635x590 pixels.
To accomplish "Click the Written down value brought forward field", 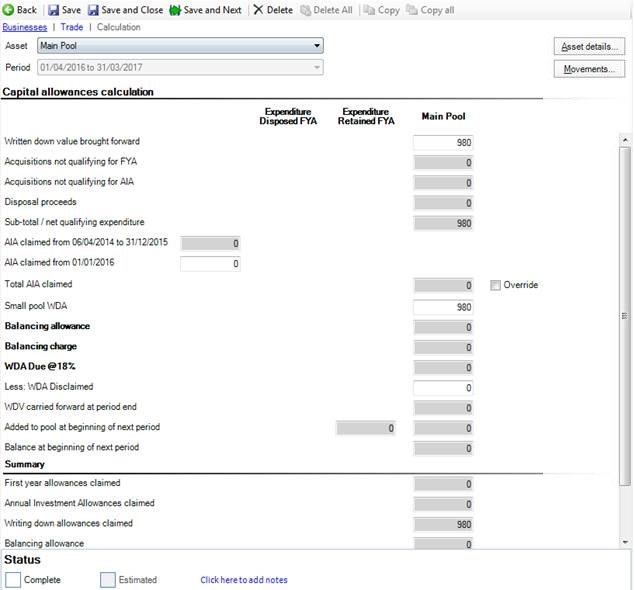I will pyautogui.click(x=443, y=143).
